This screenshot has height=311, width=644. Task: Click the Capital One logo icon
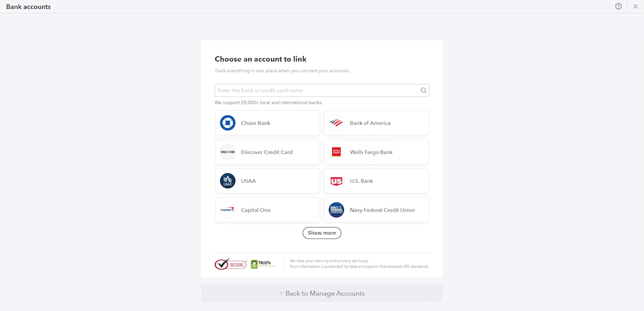228,210
